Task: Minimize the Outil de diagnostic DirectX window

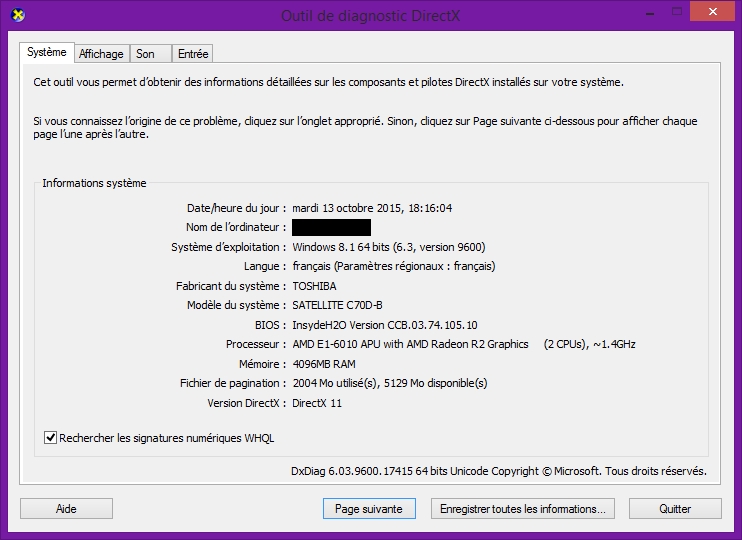Action: coord(650,12)
